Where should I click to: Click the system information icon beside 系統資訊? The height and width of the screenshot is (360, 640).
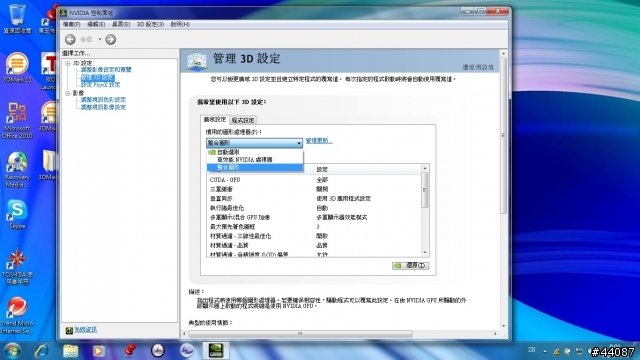coord(69,330)
